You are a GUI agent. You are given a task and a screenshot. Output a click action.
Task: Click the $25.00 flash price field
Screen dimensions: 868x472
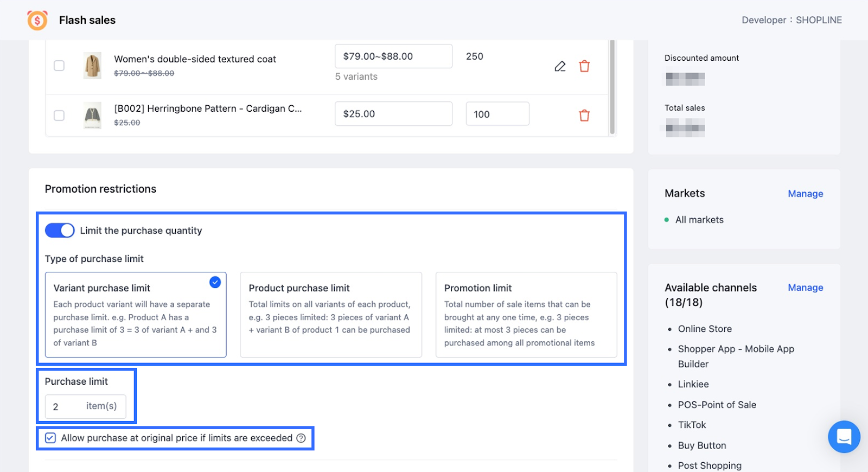click(393, 114)
